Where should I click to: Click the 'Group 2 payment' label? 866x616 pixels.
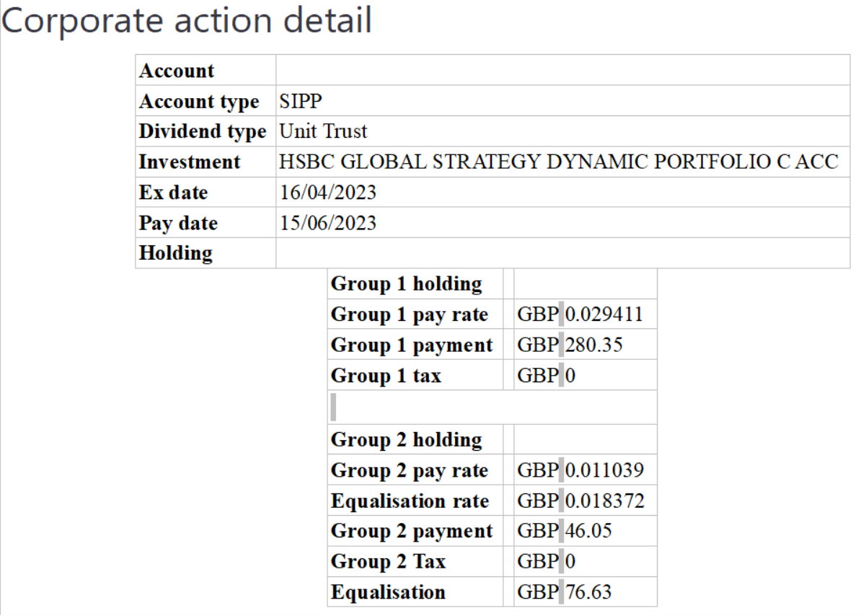point(412,531)
